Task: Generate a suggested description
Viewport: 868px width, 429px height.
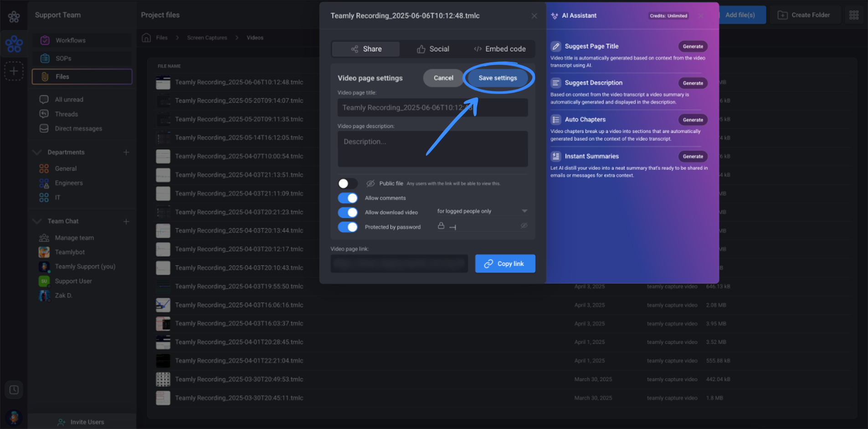Action: pyautogui.click(x=693, y=83)
